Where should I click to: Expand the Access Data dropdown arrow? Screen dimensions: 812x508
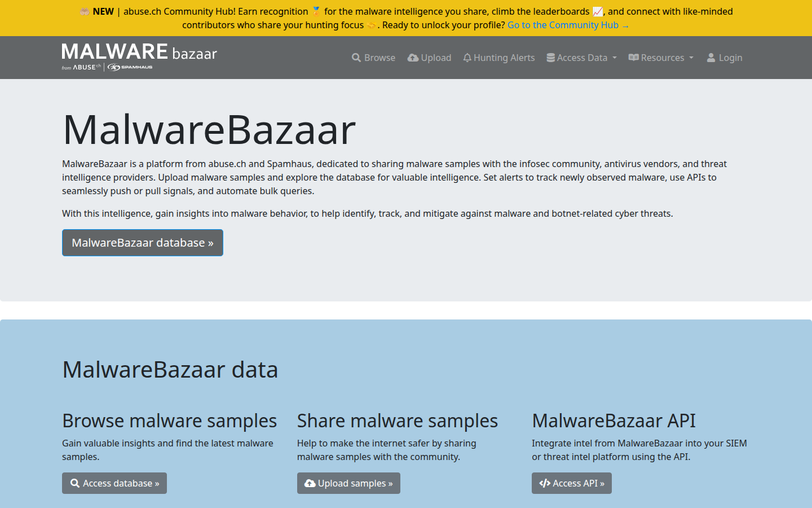pyautogui.click(x=615, y=58)
